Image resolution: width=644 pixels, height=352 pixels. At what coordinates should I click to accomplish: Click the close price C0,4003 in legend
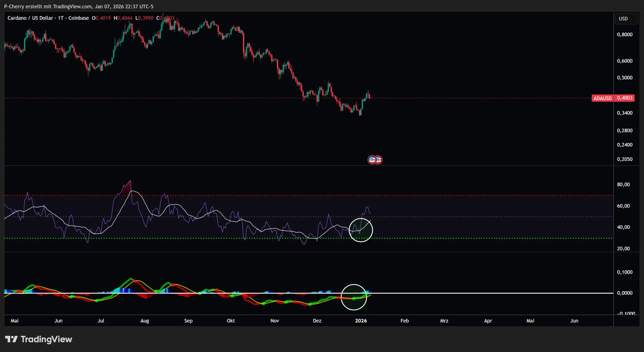point(165,18)
